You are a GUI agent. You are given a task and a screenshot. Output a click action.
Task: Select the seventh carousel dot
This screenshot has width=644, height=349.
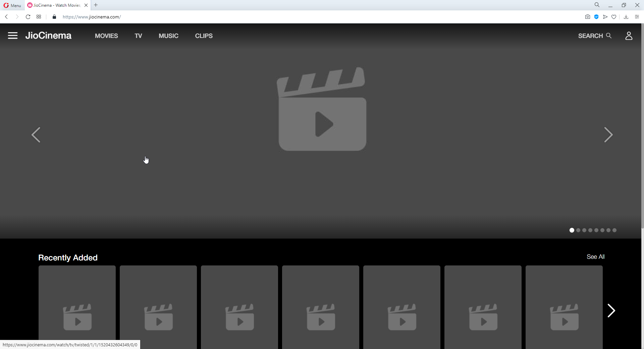[608, 230]
